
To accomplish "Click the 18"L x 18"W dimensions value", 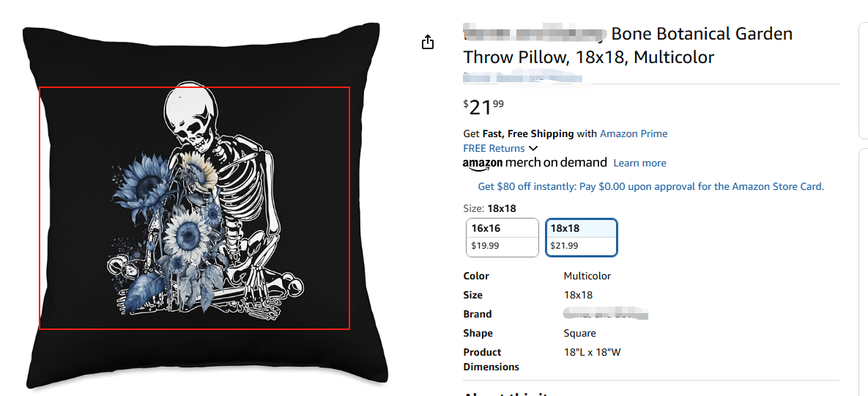I will click(592, 352).
